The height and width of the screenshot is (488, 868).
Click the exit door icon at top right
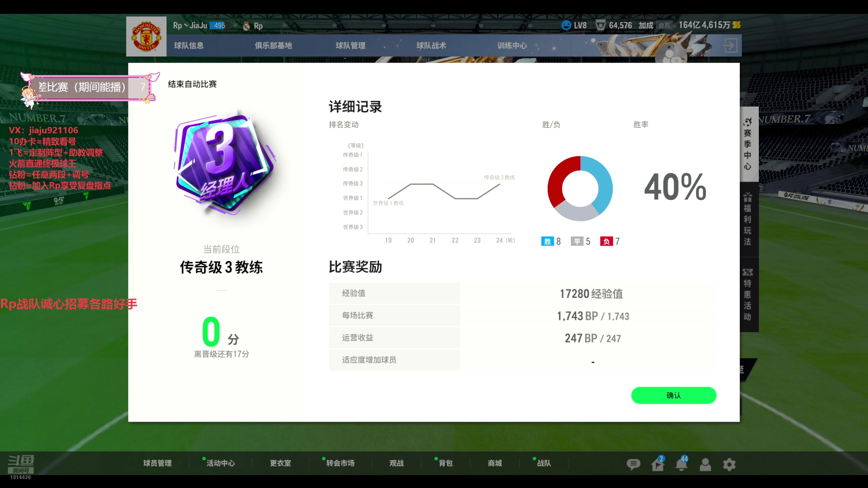tap(730, 45)
